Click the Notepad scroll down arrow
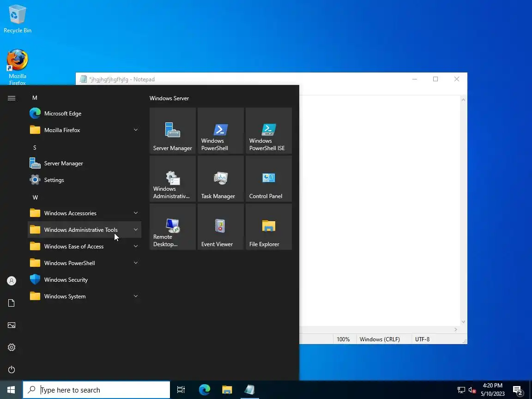 (x=464, y=322)
